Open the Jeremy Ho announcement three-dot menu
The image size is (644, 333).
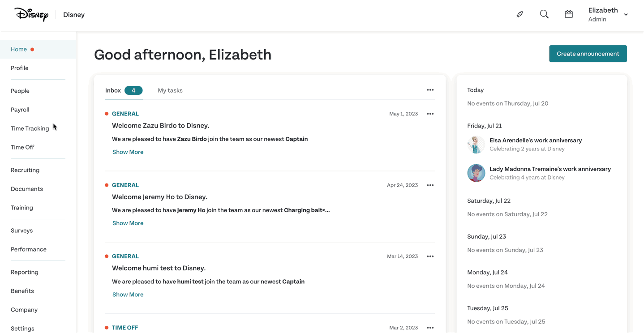coord(430,185)
